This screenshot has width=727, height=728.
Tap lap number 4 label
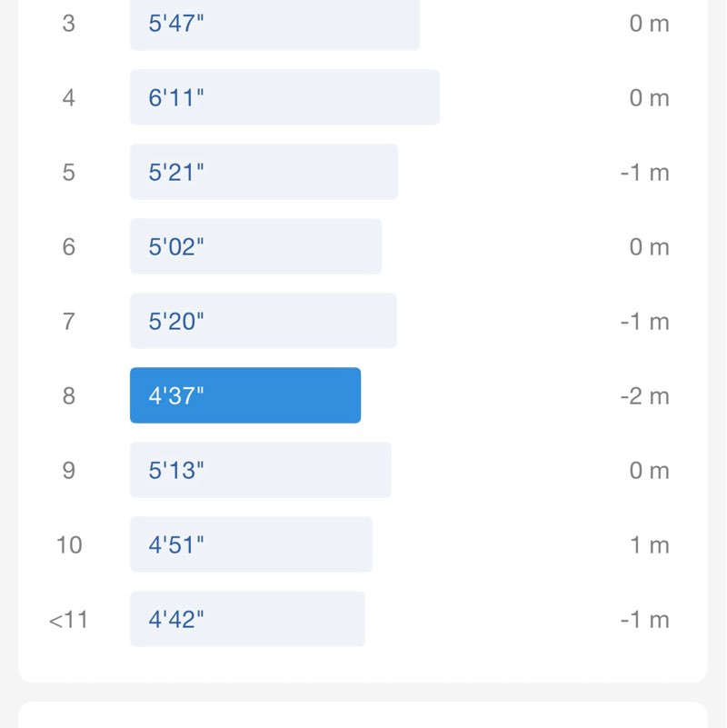point(69,97)
